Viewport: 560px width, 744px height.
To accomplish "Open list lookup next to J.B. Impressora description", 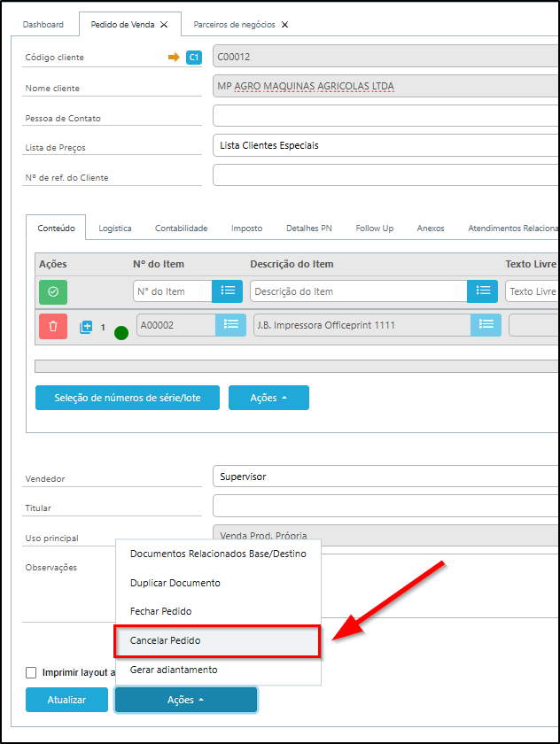I will coord(486,325).
